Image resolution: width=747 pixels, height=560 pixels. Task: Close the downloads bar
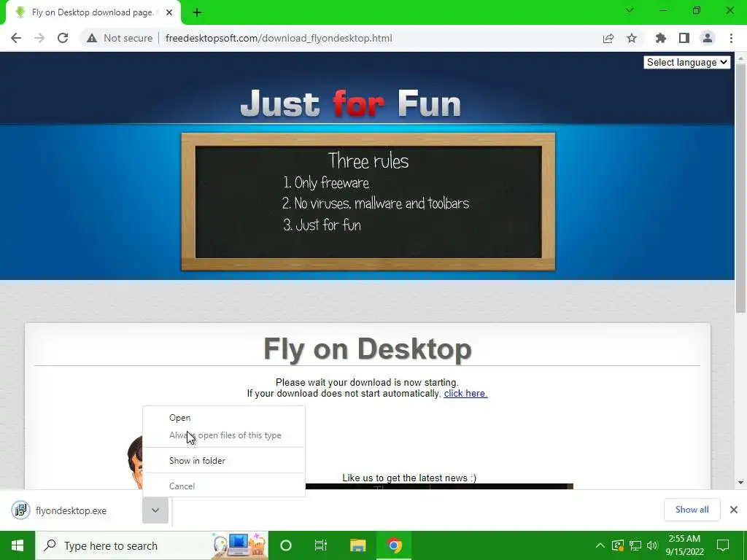(734, 510)
